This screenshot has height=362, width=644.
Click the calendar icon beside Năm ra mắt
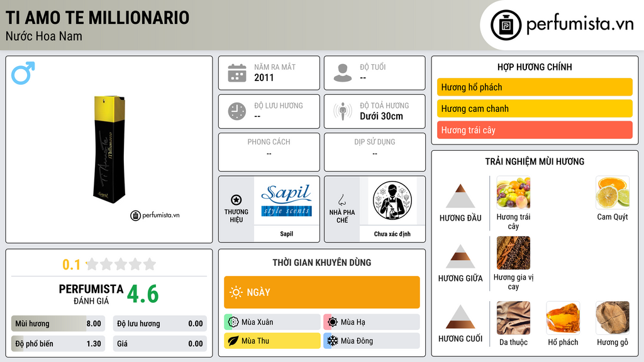click(x=237, y=73)
